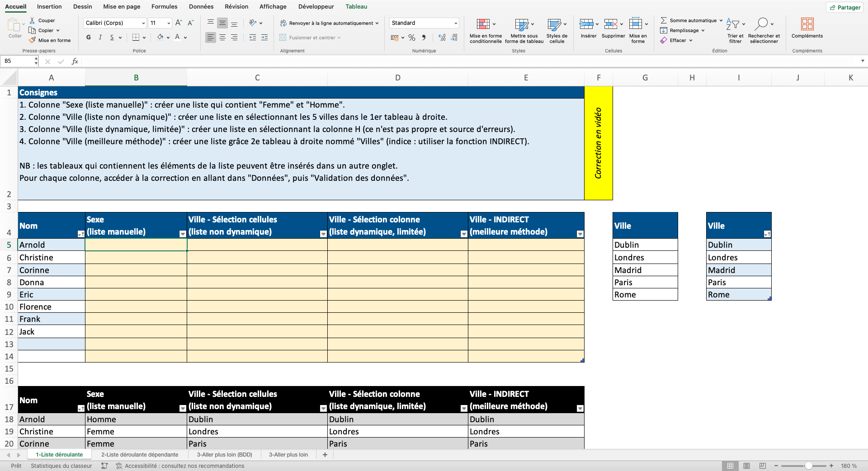Click the insert function fx icon
This screenshot has width=868, height=471.
(x=75, y=61)
